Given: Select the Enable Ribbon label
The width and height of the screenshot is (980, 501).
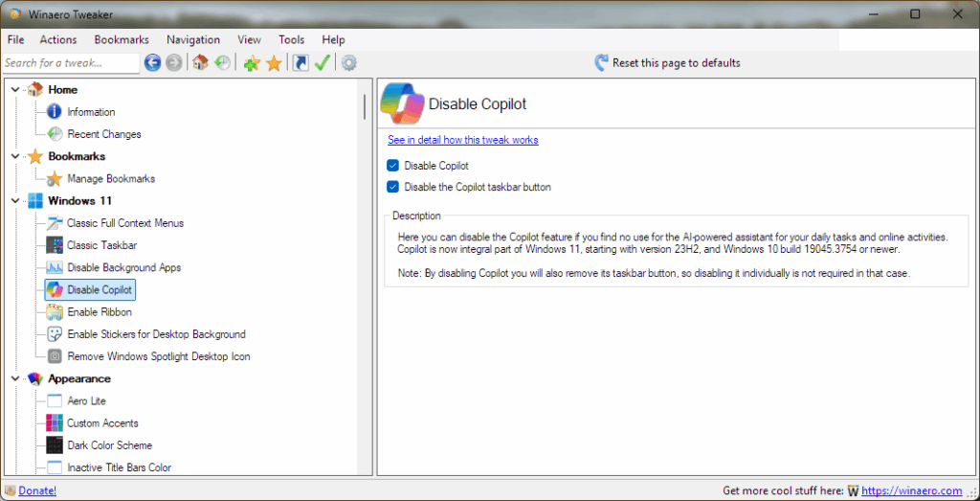Looking at the screenshot, I should pyautogui.click(x=100, y=312).
